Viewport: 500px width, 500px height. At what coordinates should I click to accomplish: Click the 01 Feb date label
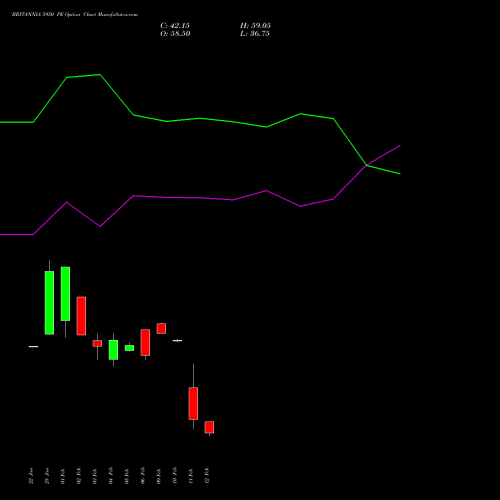tap(63, 476)
